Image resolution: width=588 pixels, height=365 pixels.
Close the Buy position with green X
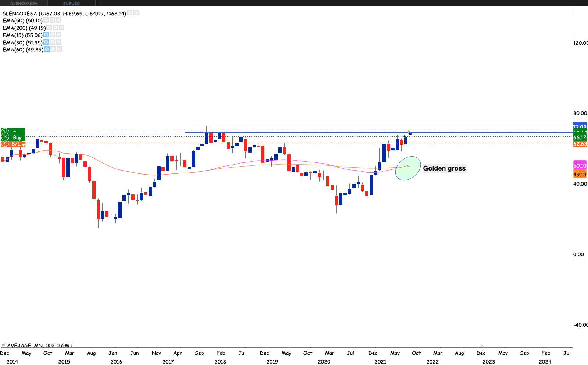click(x=5, y=137)
